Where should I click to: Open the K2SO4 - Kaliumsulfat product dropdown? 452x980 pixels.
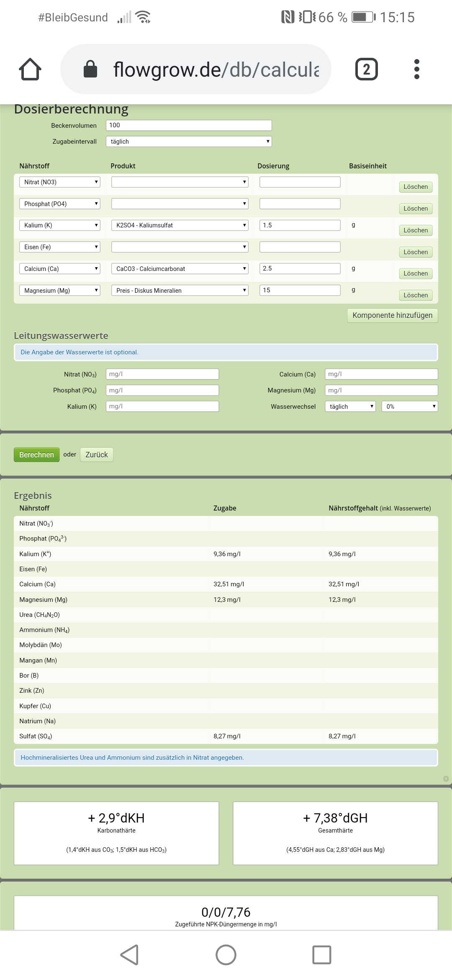click(x=180, y=225)
